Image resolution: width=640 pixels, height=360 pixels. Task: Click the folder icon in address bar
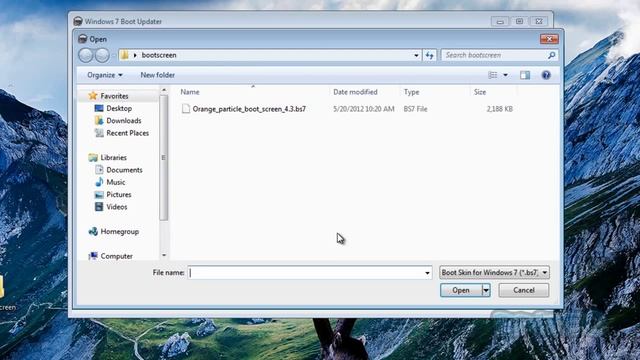point(124,55)
